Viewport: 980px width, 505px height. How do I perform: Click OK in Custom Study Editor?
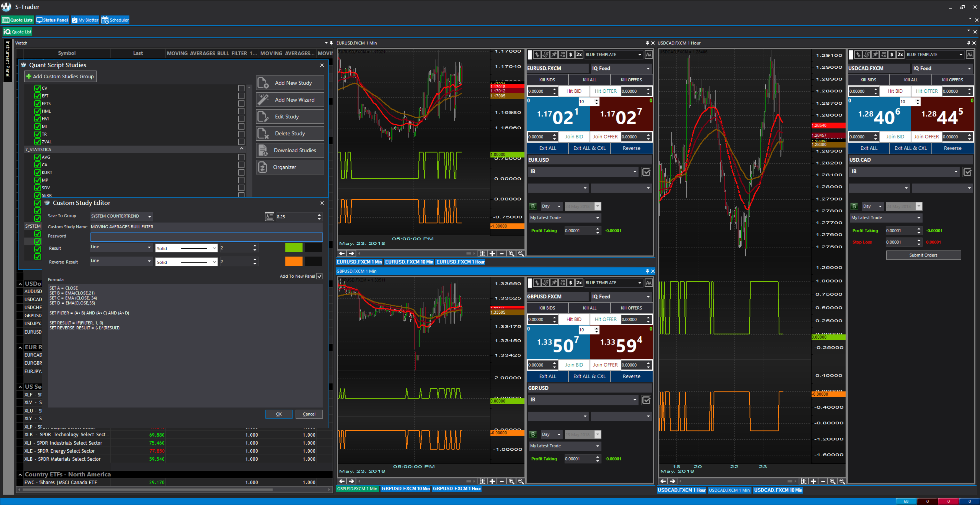(279, 414)
